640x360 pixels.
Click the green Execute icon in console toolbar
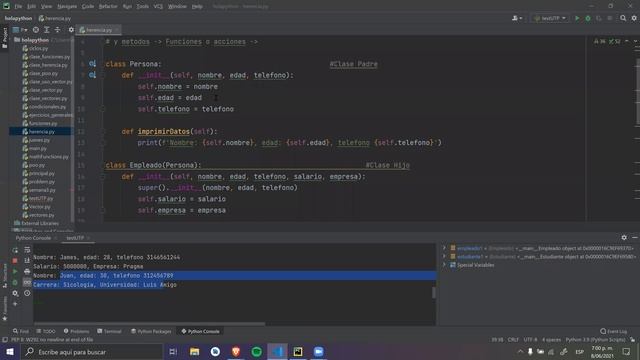tap(15, 271)
